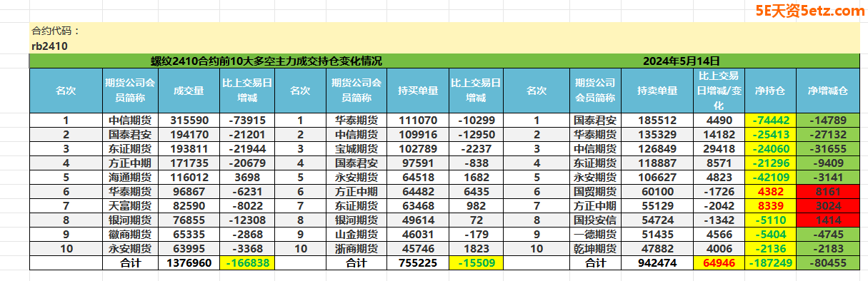Select net position total -187249
Image resolution: width=868 pixels, height=281 pixels.
[x=770, y=262]
